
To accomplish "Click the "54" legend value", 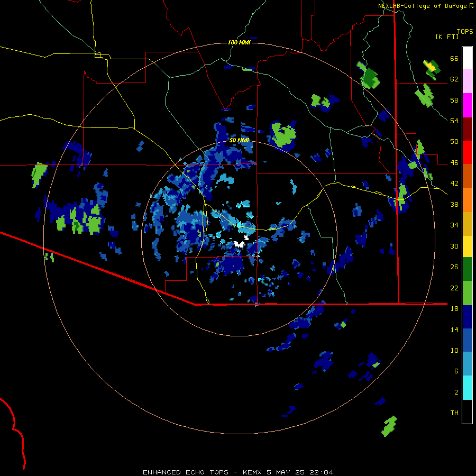I will tap(454, 121).
